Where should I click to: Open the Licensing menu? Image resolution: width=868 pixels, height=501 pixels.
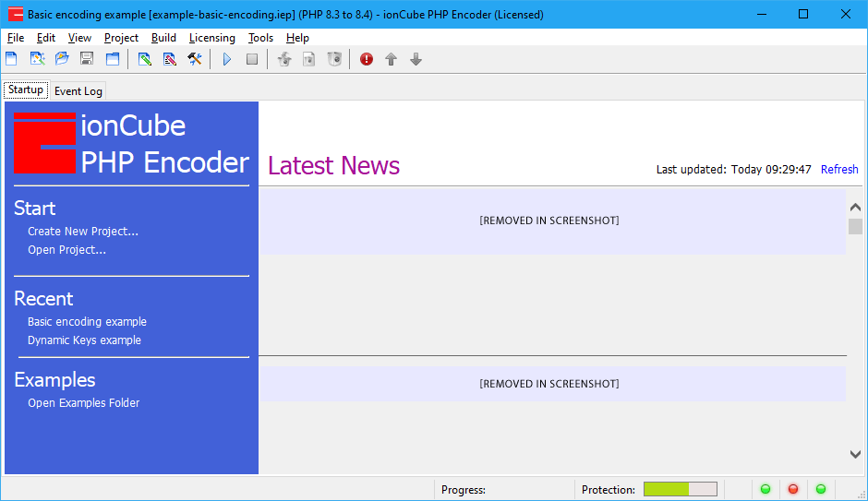211,38
